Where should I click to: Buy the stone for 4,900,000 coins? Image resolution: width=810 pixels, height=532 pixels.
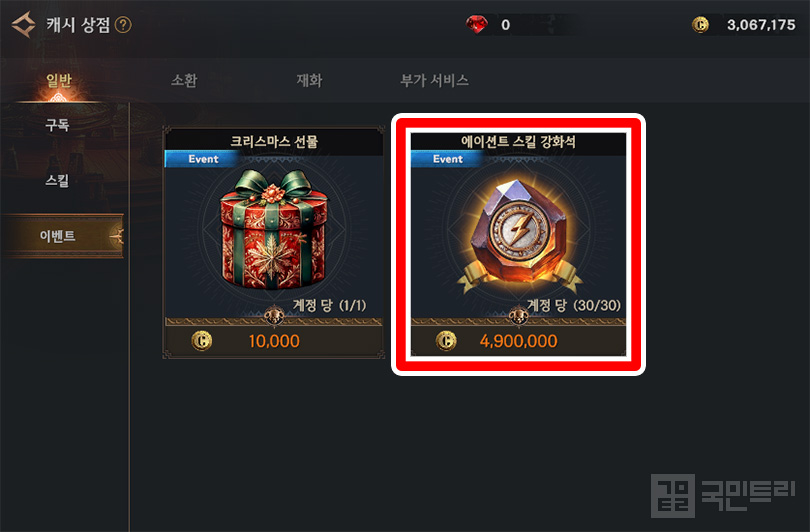point(519,340)
